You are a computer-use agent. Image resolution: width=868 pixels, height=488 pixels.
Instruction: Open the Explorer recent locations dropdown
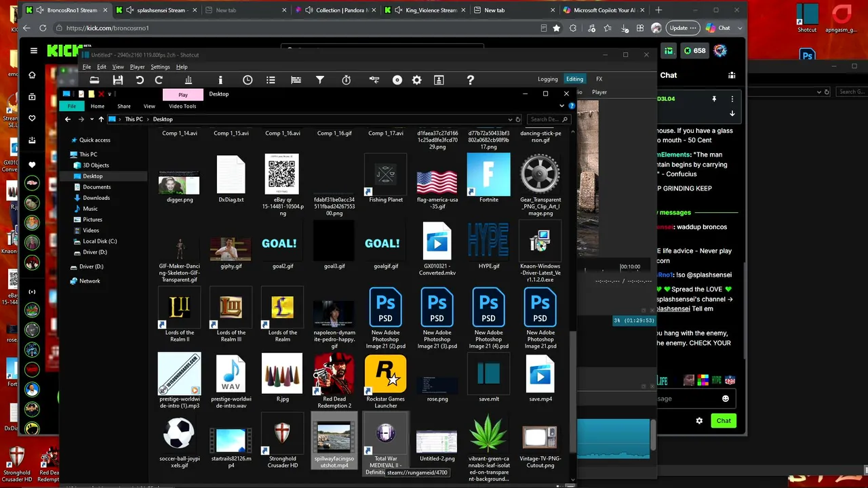(92, 119)
